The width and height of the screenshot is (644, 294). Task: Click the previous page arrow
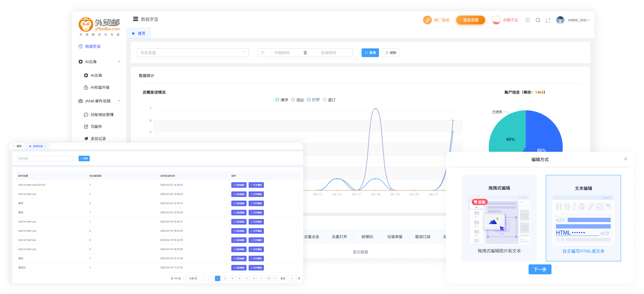click(211, 278)
